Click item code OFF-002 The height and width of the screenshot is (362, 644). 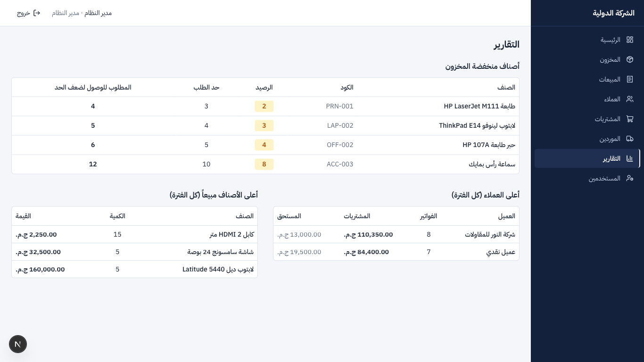340,145
